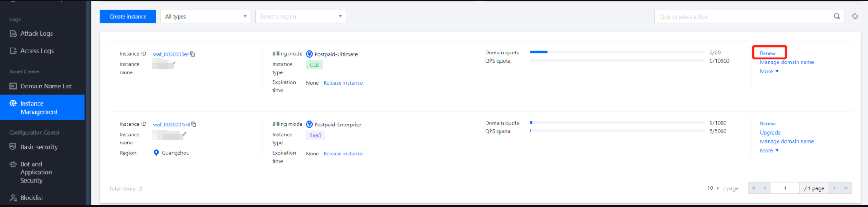This screenshot has width=868, height=207.
Task: Open Basic security section
Action: [39, 147]
